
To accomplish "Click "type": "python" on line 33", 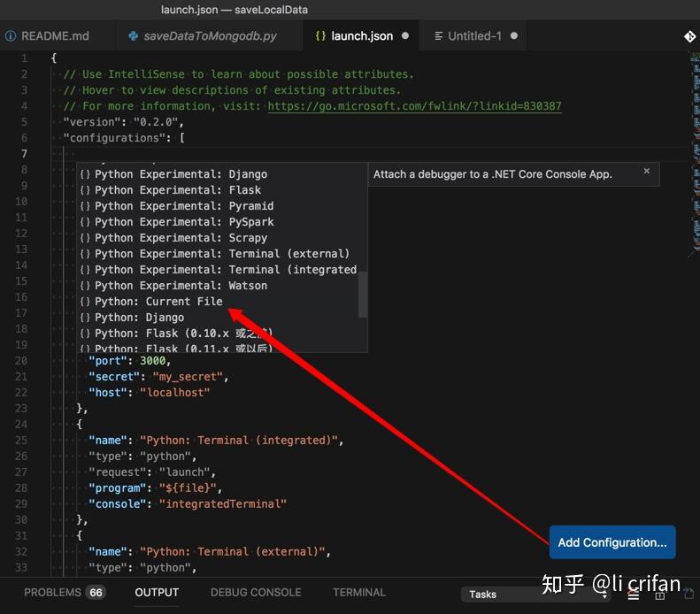I will tap(142, 568).
